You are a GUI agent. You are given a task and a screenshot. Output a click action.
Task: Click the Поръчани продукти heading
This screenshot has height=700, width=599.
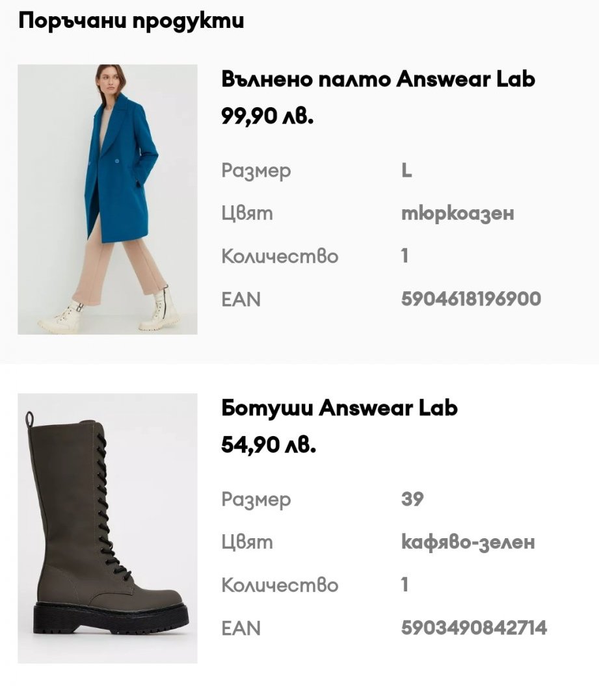click(x=131, y=21)
